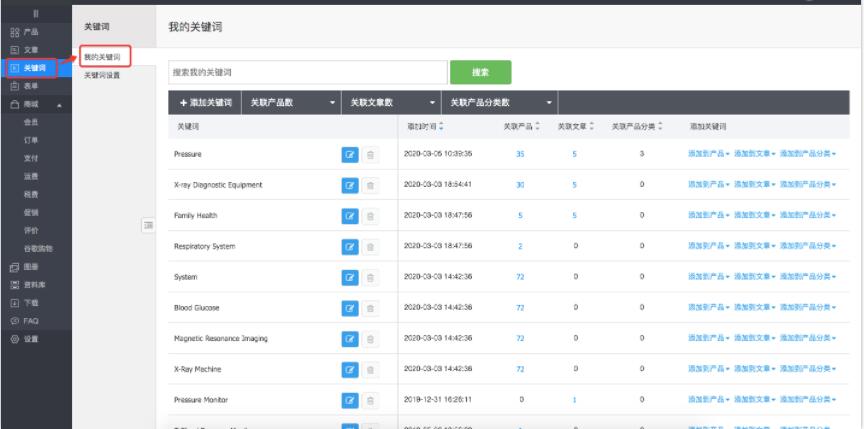
Task: Click trash icon for Respiratory System row
Action: pos(369,247)
